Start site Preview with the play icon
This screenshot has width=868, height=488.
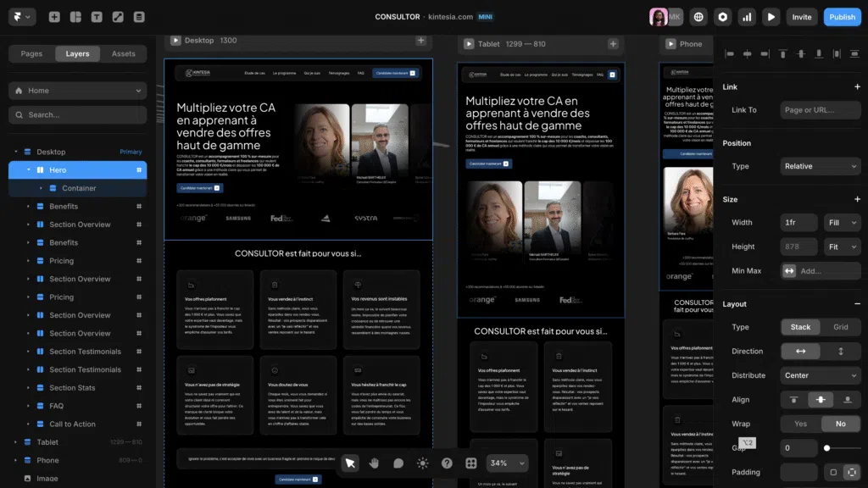coord(771,16)
